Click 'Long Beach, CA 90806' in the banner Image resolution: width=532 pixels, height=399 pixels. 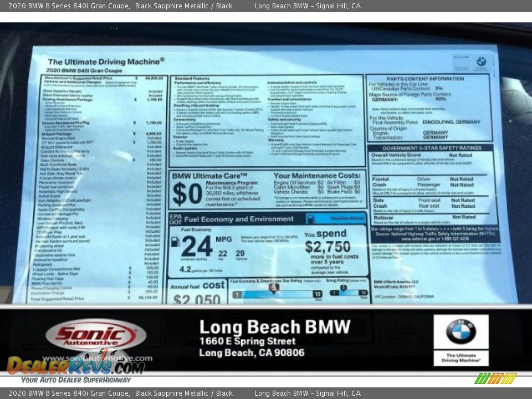tap(252, 353)
